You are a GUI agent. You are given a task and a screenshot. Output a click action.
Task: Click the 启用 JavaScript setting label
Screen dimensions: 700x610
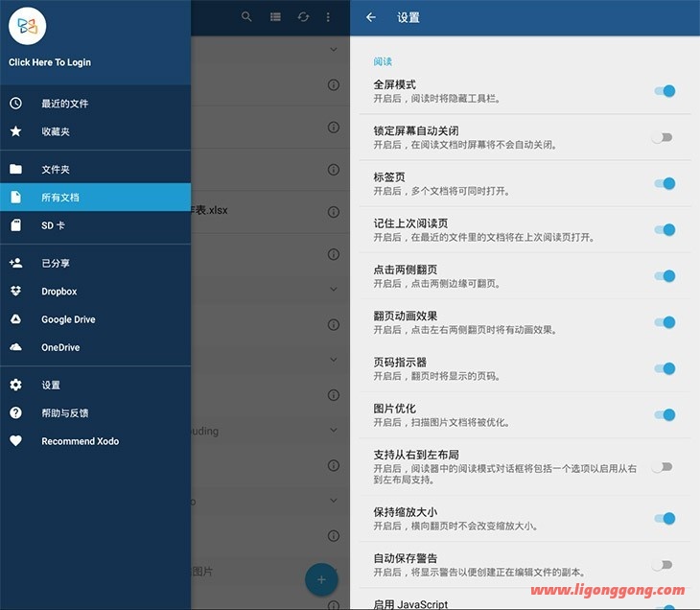(x=410, y=604)
